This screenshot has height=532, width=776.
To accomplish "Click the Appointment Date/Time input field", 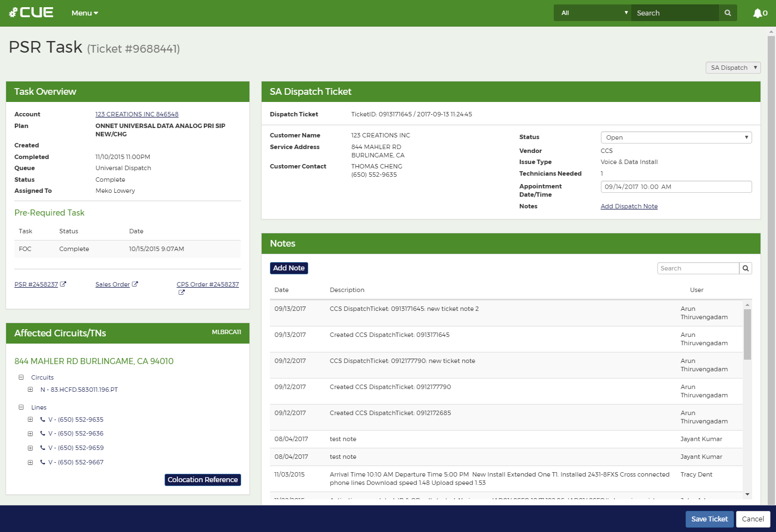I will pos(676,187).
